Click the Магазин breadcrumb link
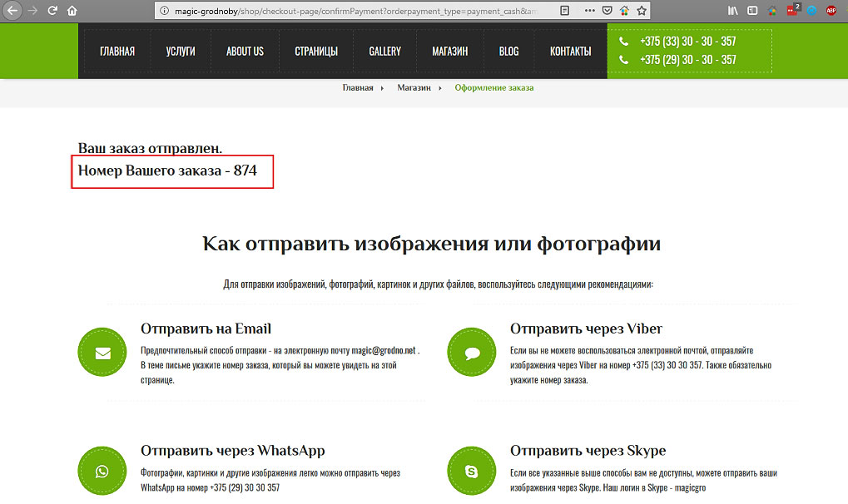848x504 pixels. pos(414,87)
